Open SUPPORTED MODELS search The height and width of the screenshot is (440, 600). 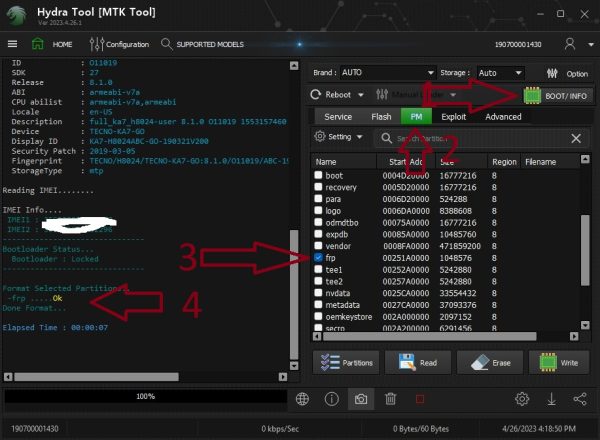click(166, 44)
